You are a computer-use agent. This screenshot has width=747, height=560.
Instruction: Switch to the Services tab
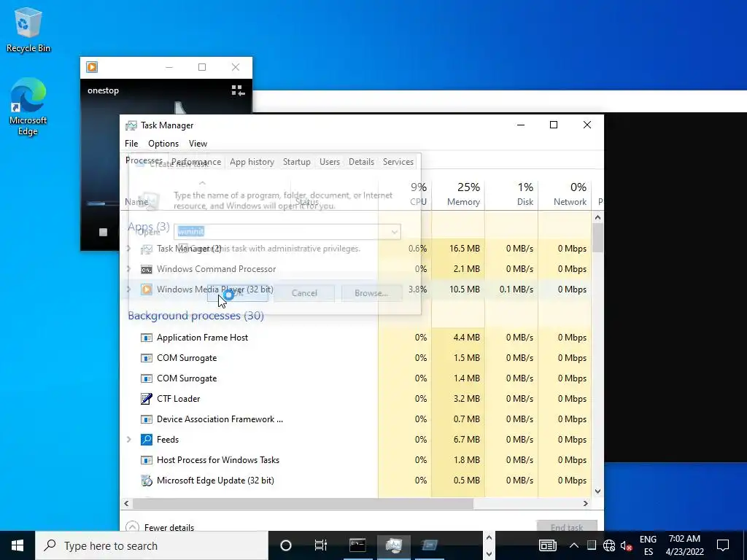pos(398,162)
